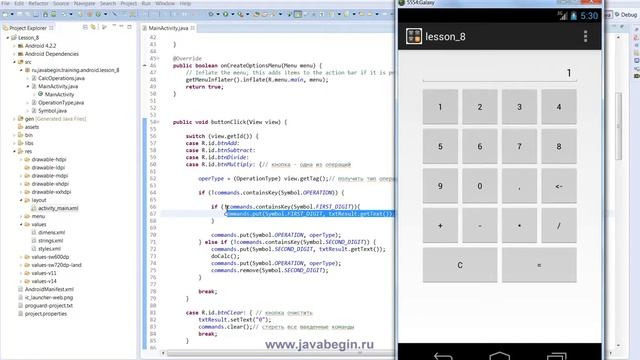Tap the Android back navigation button

tap(443, 356)
